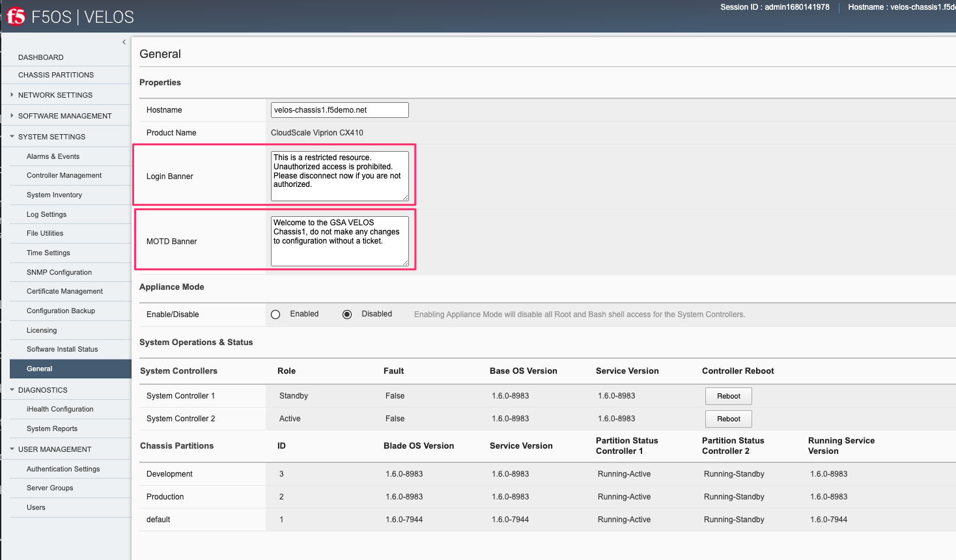Open Authentication Settings
The height and width of the screenshot is (560, 956).
tap(63, 469)
